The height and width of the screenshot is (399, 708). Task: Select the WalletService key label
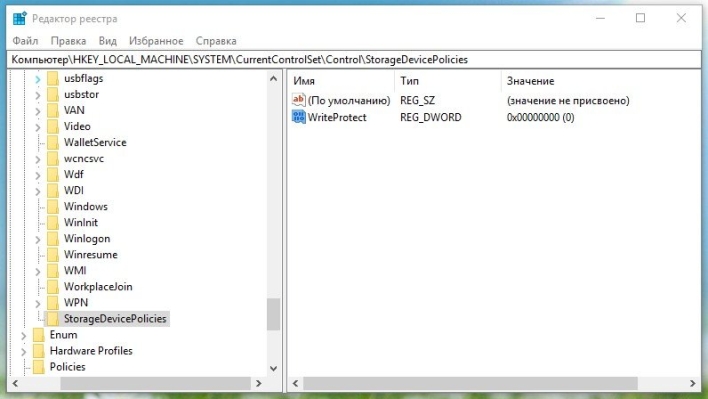95,142
